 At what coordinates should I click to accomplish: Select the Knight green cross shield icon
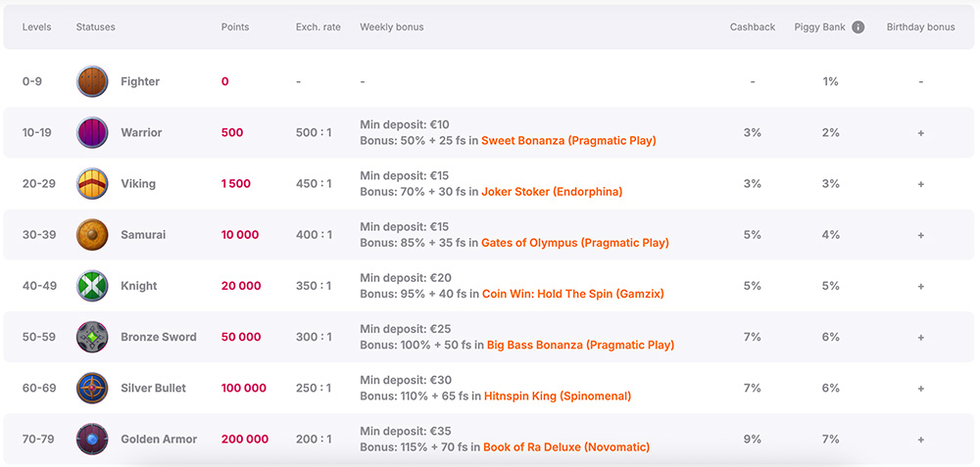click(92, 286)
